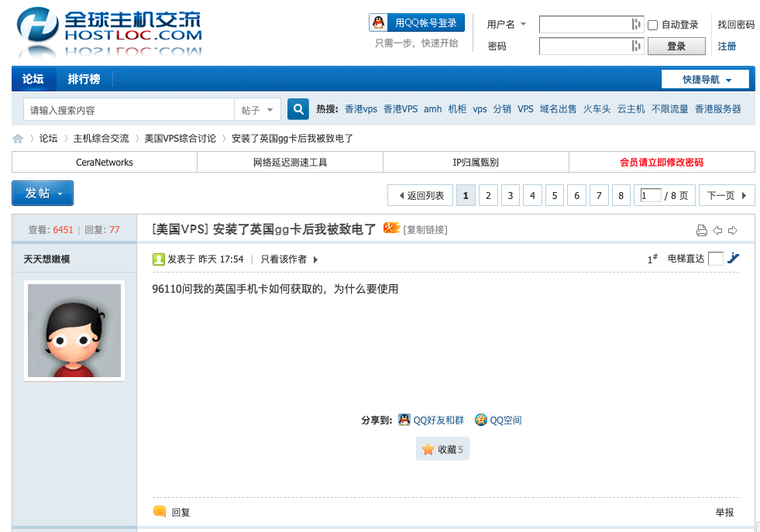The height and width of the screenshot is (532, 760).
Task: Go to page 8
Action: (621, 195)
